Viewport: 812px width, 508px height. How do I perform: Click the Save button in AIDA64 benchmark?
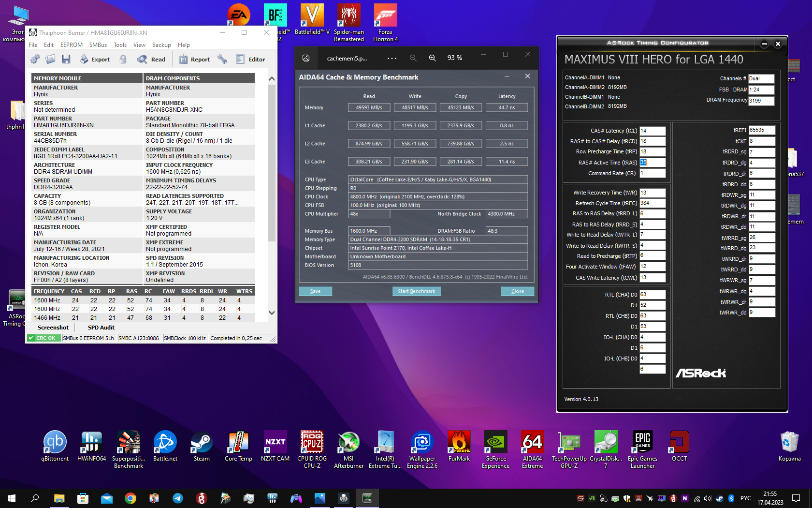tap(315, 291)
